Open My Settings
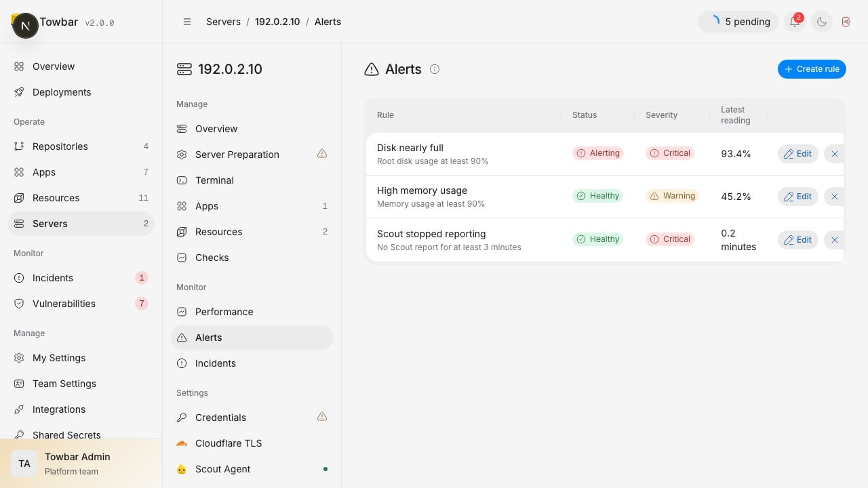The width and height of the screenshot is (868, 488). 81,358
